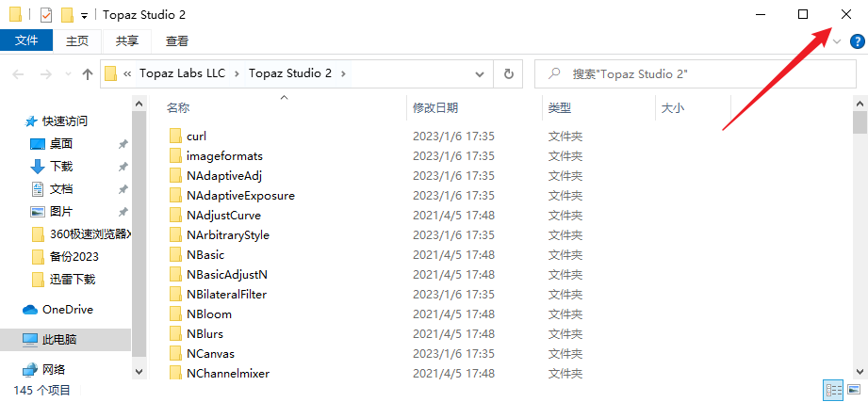This screenshot has width=868, height=402.
Task: Click the navigation pane scroll down arrow
Action: (139, 372)
